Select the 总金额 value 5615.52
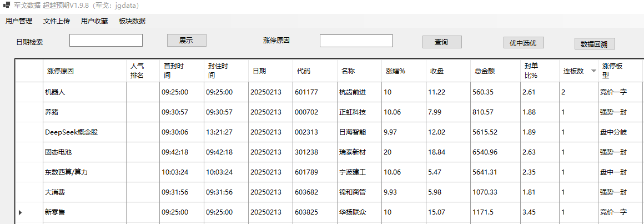This screenshot has width=644, height=224. click(x=495, y=132)
